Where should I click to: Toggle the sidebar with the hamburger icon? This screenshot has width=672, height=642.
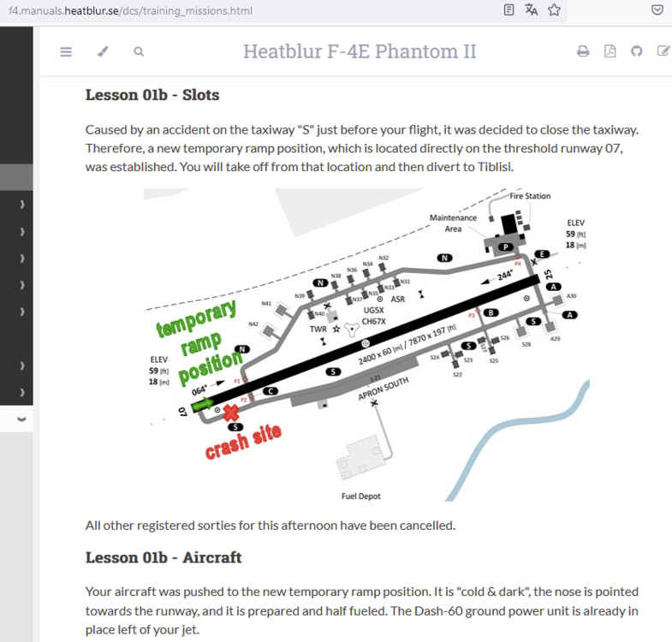coord(66,52)
